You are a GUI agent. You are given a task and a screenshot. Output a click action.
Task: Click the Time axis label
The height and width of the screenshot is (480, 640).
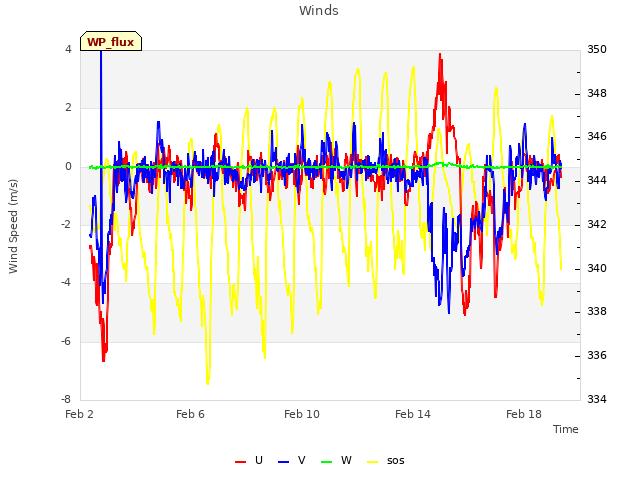566,429
